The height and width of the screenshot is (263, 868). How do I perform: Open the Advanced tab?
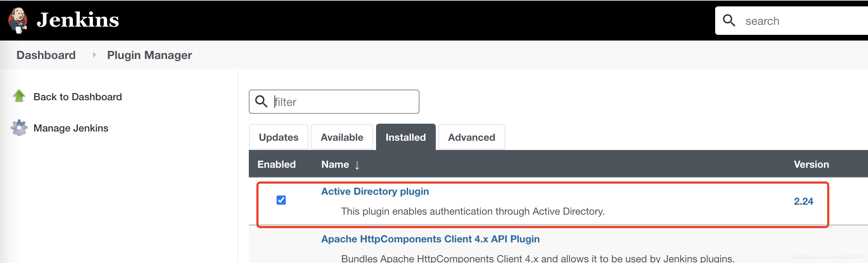[x=471, y=137]
